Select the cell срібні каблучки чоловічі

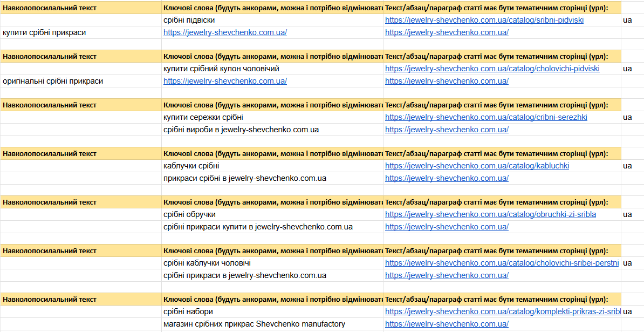[272, 263]
